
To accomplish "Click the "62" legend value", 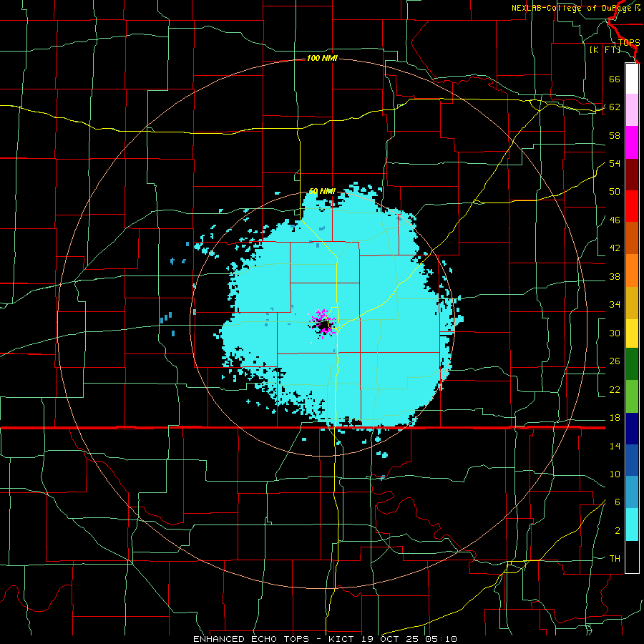I will tap(615, 107).
